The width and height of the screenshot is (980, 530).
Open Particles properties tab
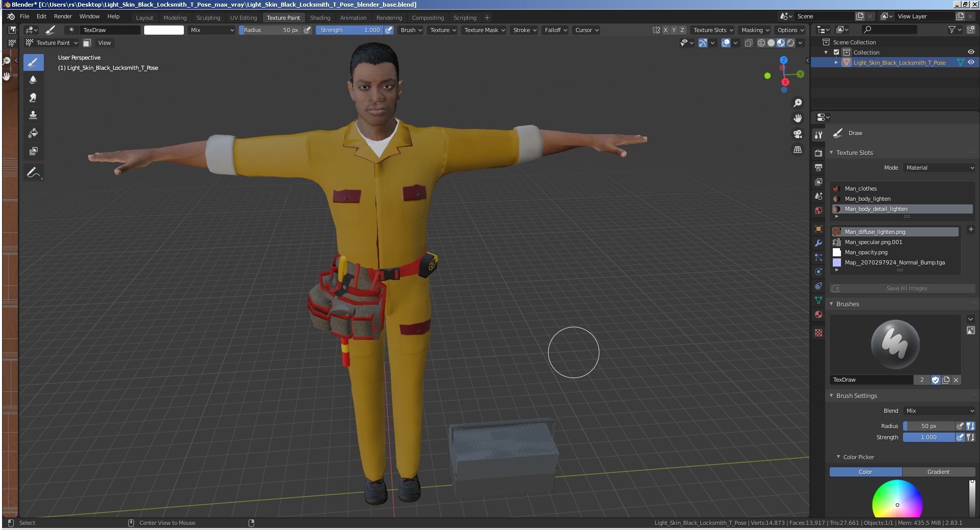pos(819,257)
